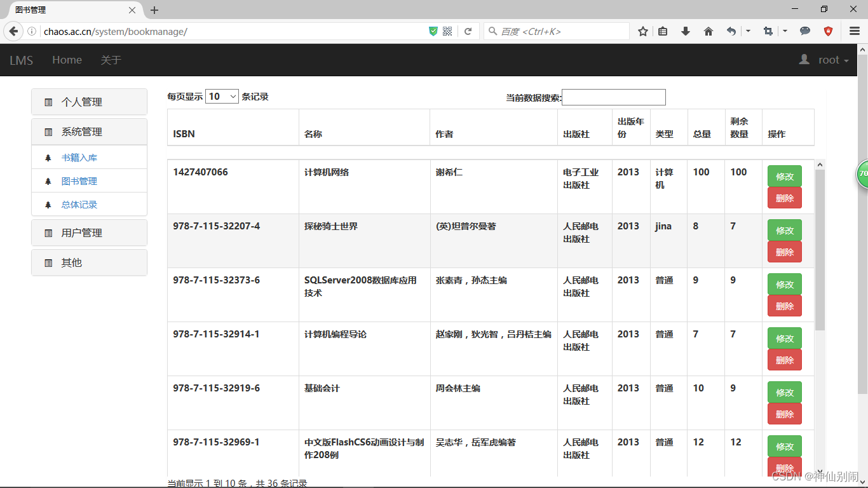Click the user avatar icon beside root
This screenshot has width=868, height=488.
(x=804, y=60)
